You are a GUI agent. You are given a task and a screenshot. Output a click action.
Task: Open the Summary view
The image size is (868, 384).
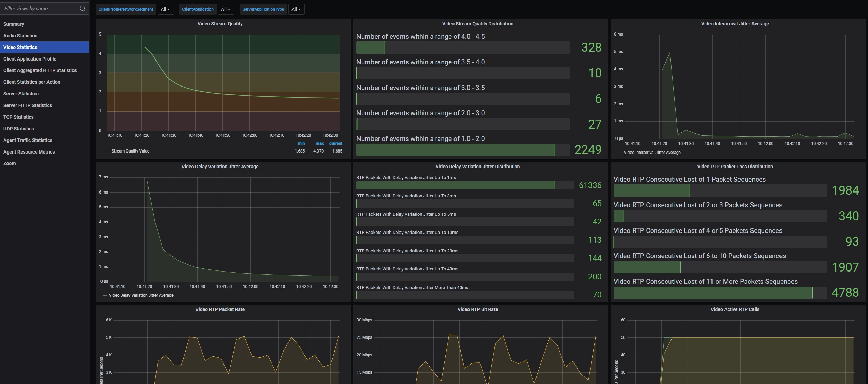coord(14,24)
